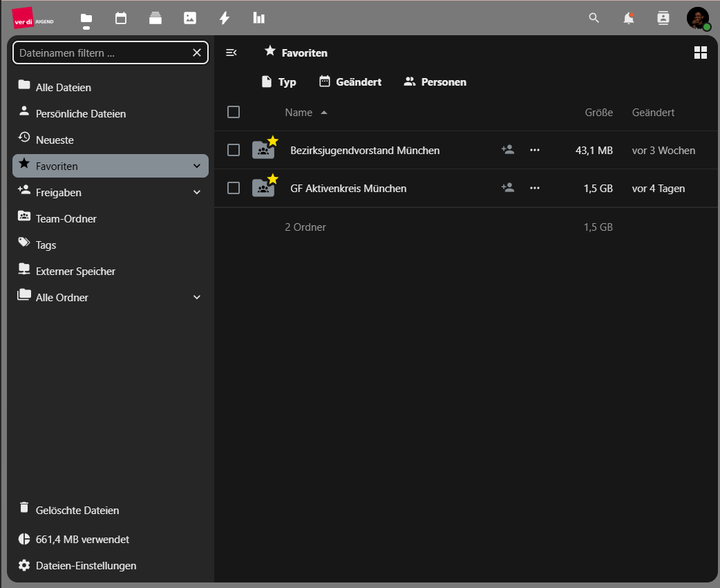Open the Activity lightning icon
The width and height of the screenshot is (720, 588).
point(225,19)
